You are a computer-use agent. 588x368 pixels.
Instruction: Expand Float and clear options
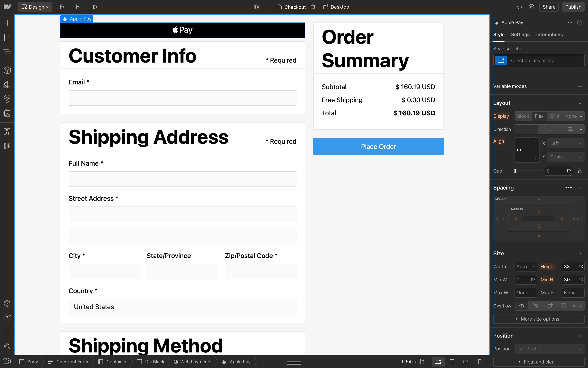point(539,362)
